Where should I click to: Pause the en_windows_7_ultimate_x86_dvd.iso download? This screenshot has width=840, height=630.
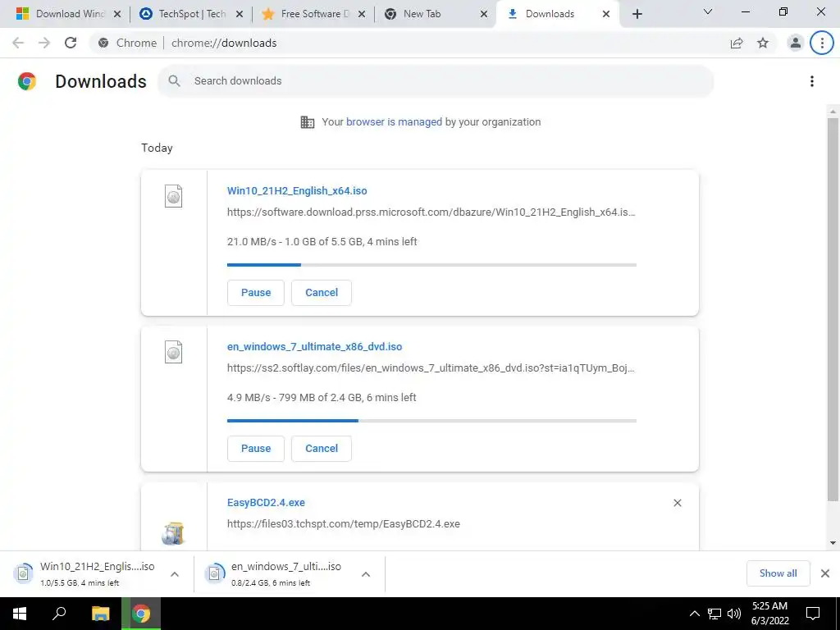click(256, 449)
